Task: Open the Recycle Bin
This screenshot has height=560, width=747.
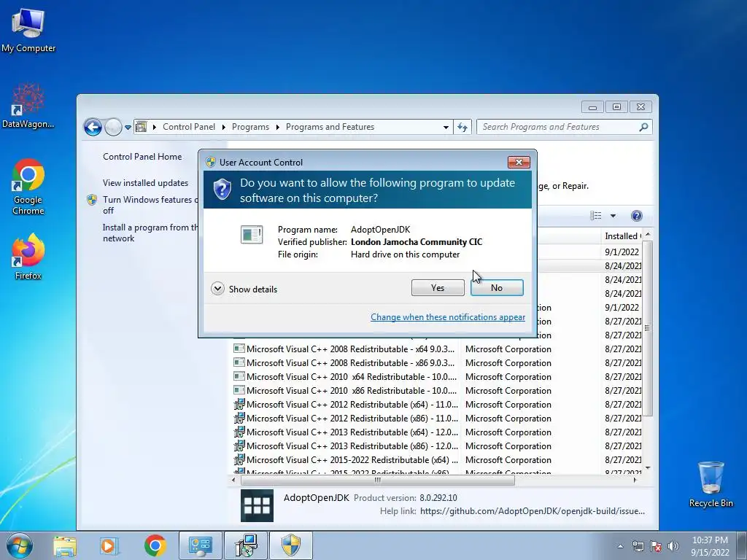Action: tap(711, 484)
